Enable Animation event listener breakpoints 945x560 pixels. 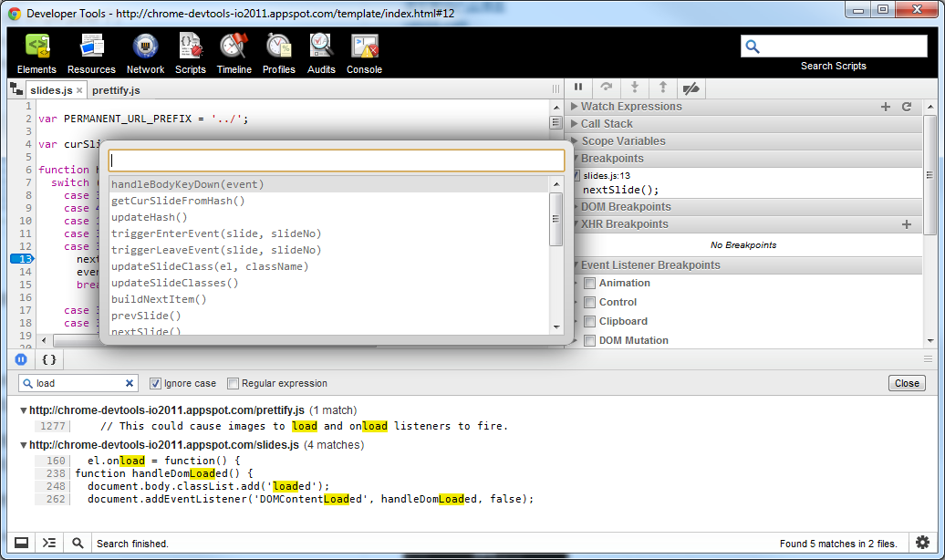point(589,284)
